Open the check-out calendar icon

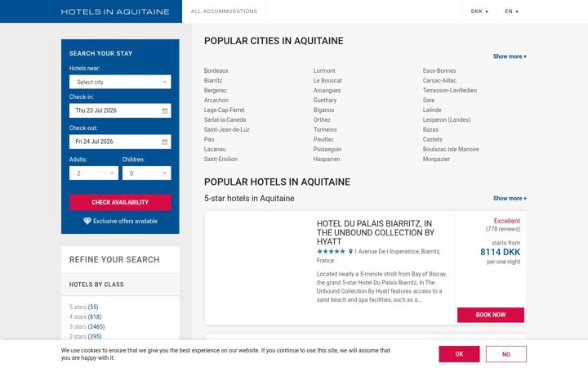click(164, 142)
